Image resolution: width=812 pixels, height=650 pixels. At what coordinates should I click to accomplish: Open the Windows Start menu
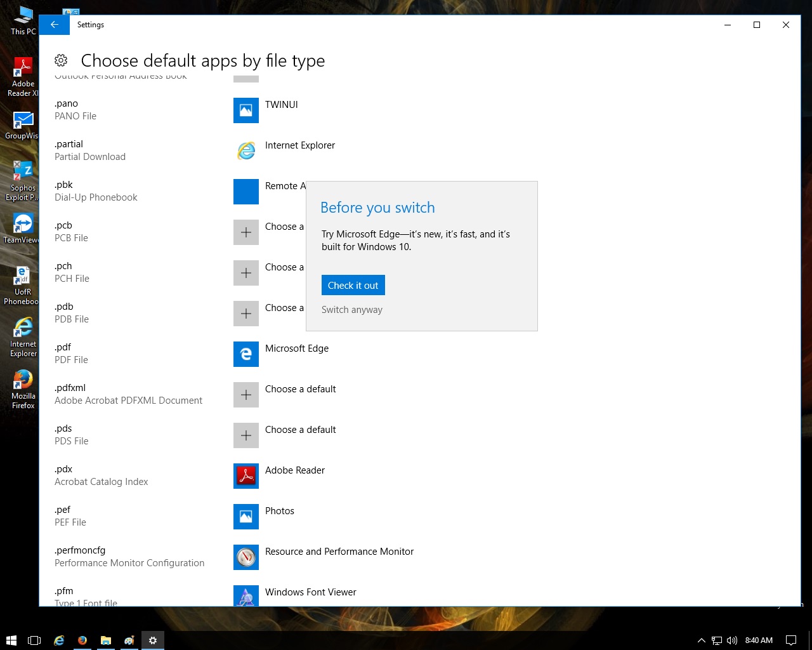click(11, 640)
